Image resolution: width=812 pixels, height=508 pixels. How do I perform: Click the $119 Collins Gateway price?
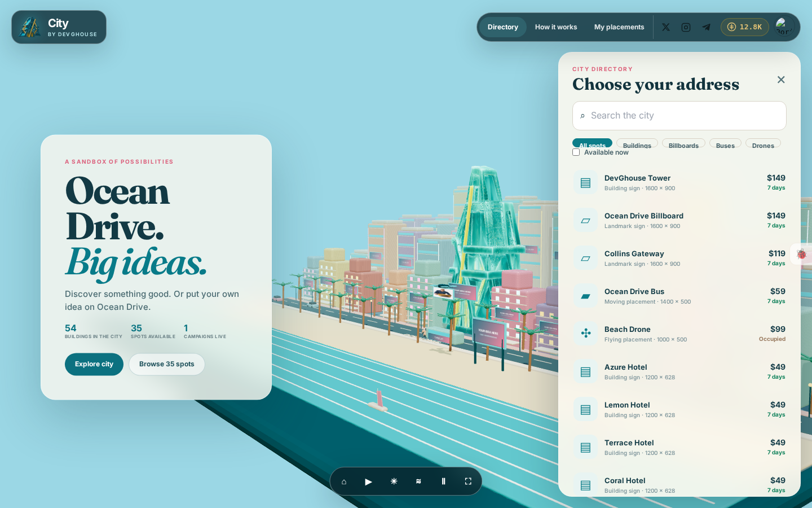(777, 253)
